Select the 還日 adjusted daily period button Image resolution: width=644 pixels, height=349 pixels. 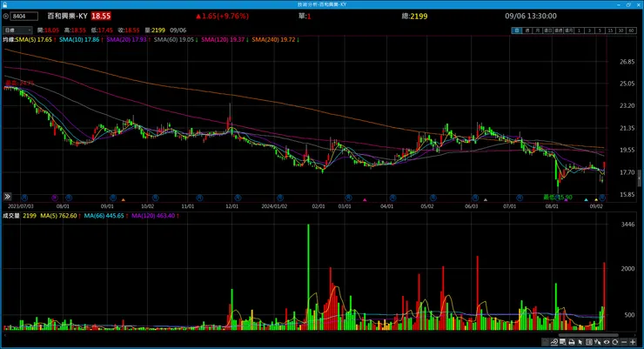tap(547, 30)
